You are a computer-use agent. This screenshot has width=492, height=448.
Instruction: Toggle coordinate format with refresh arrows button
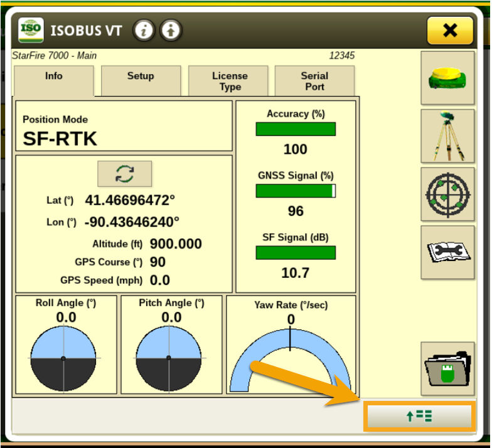124,174
